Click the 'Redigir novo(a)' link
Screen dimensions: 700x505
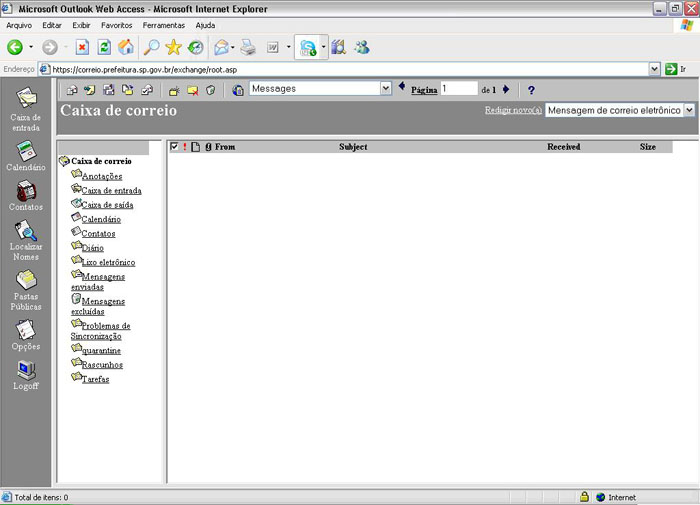click(513, 110)
